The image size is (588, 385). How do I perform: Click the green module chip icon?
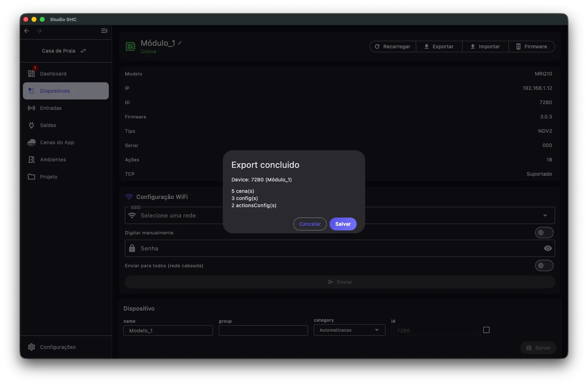130,47
